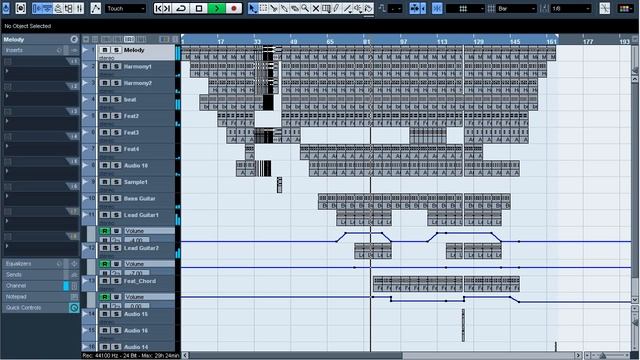Open the Channel inspector tab
This screenshot has width=640, height=360.
pos(40,286)
